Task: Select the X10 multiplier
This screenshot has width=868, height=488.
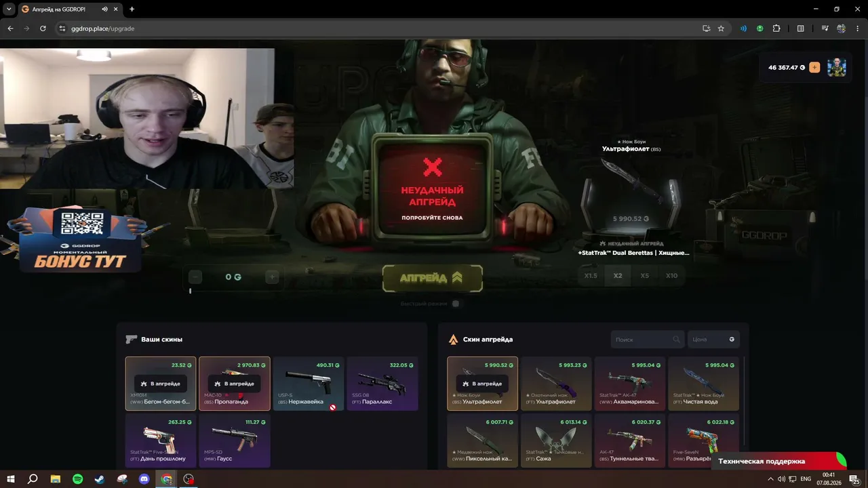Action: tap(671, 276)
